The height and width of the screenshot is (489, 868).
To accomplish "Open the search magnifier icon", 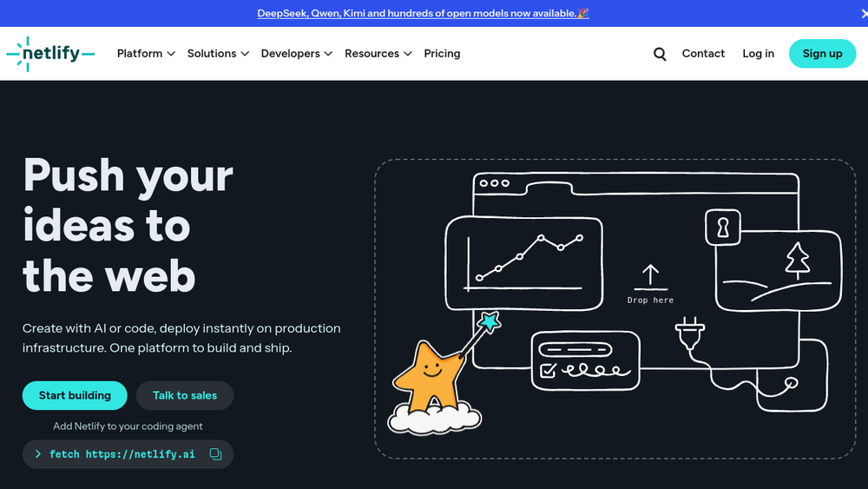I will (x=660, y=54).
